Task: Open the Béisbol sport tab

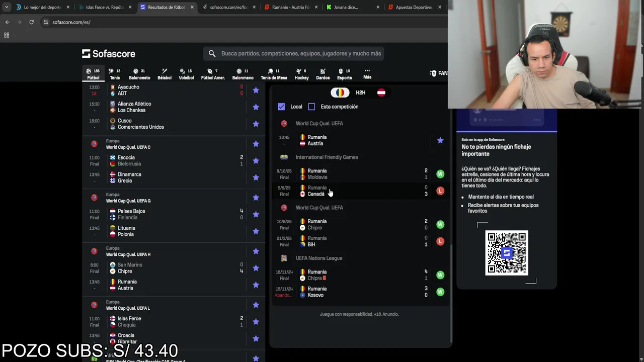Action: 164,74
